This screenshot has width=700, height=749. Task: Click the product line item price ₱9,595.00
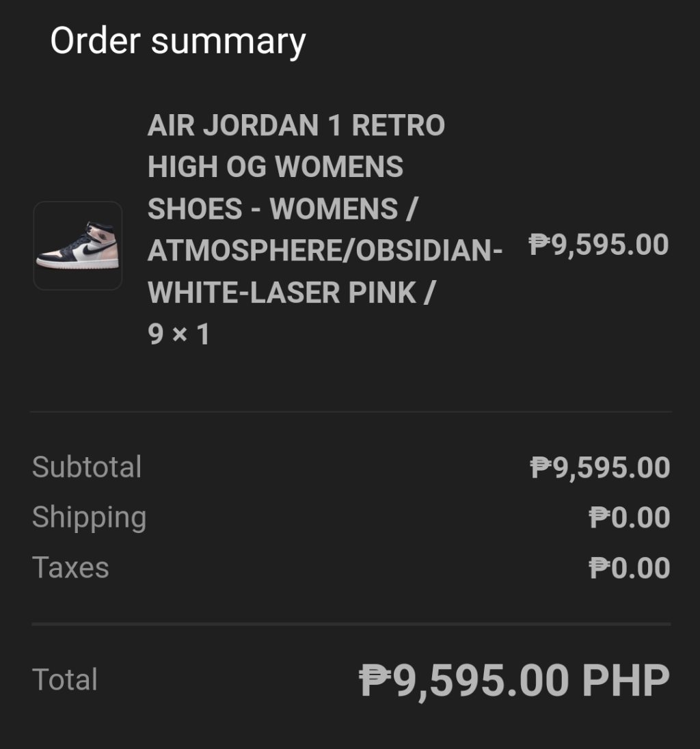(x=599, y=245)
